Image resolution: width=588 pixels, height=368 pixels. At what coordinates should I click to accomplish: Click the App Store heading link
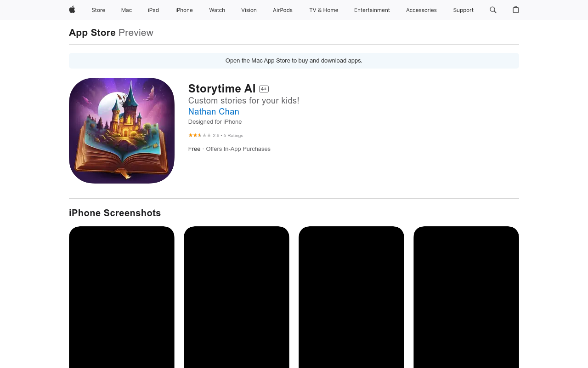tap(92, 33)
